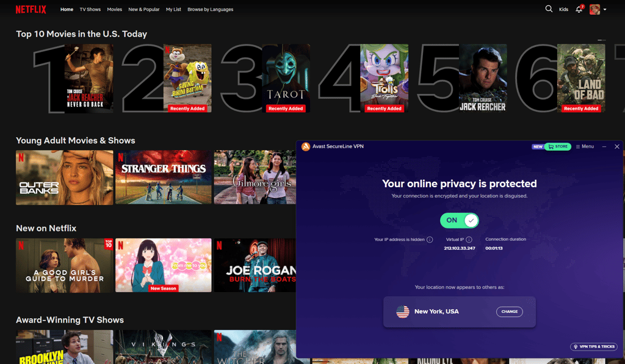Image resolution: width=625 pixels, height=364 pixels.
Task: Click the NEW badge in Avast
Action: point(538,146)
